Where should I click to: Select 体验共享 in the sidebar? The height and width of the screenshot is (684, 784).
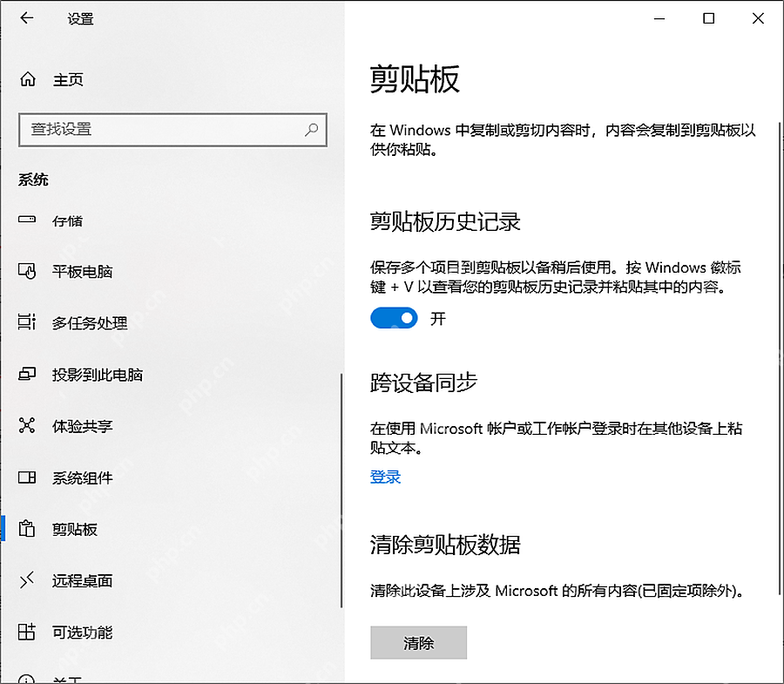[x=83, y=426]
